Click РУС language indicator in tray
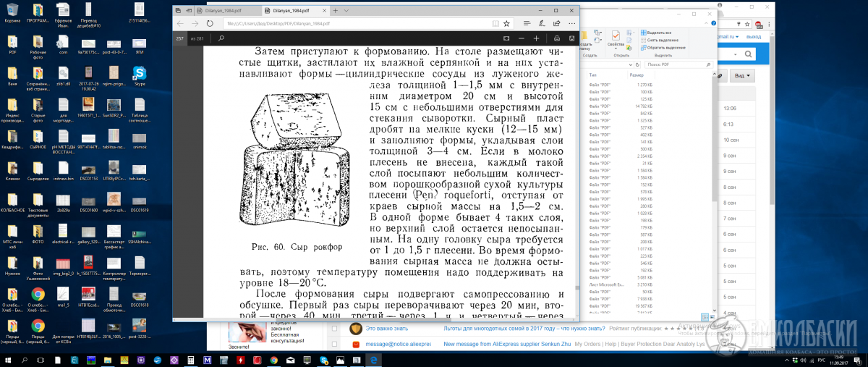868x367 pixels. [821, 360]
